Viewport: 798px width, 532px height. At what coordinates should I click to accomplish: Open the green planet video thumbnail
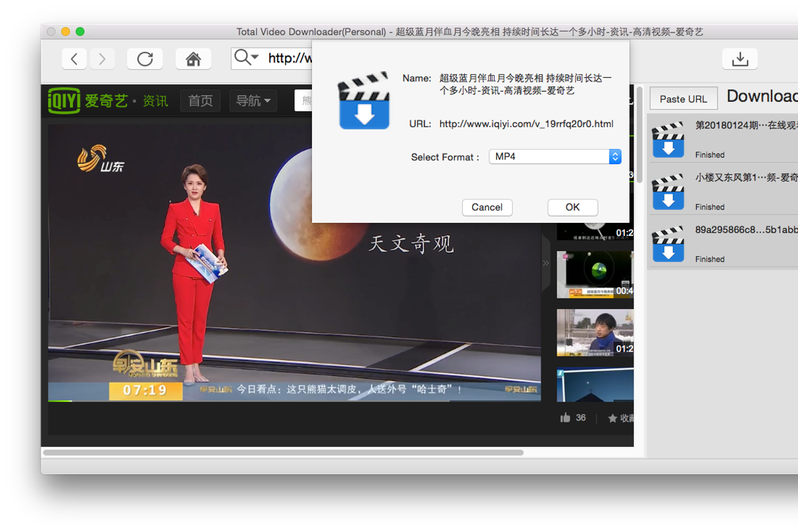(595, 275)
